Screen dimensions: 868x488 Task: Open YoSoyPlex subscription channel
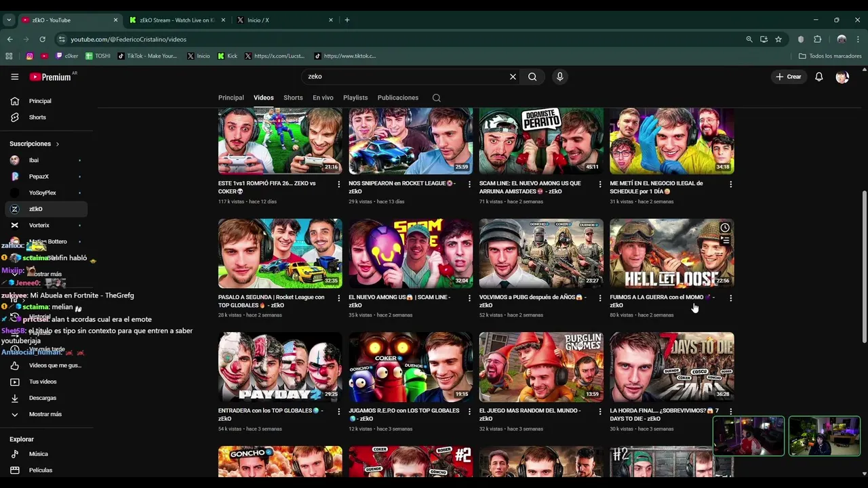[x=45, y=192]
